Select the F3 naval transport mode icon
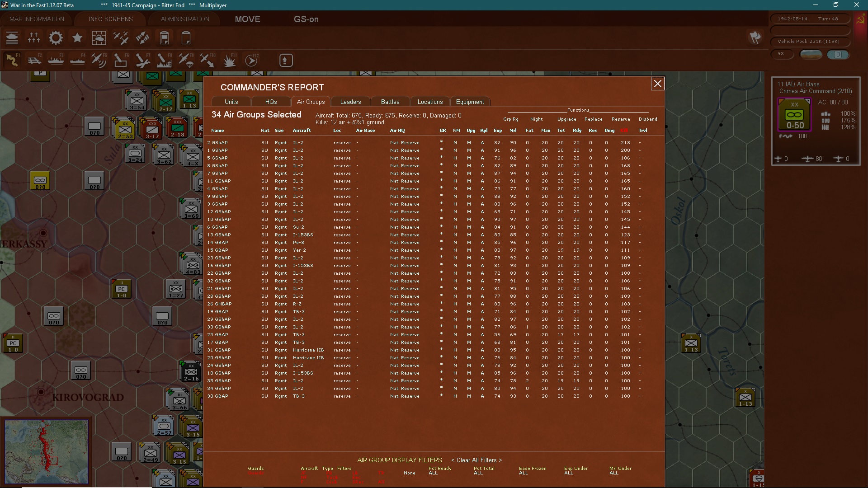 point(56,60)
